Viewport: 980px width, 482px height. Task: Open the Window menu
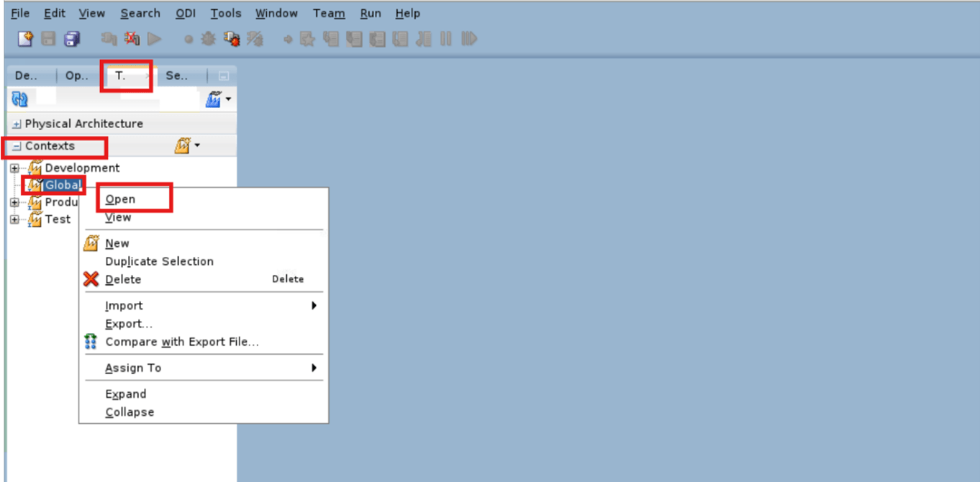276,14
